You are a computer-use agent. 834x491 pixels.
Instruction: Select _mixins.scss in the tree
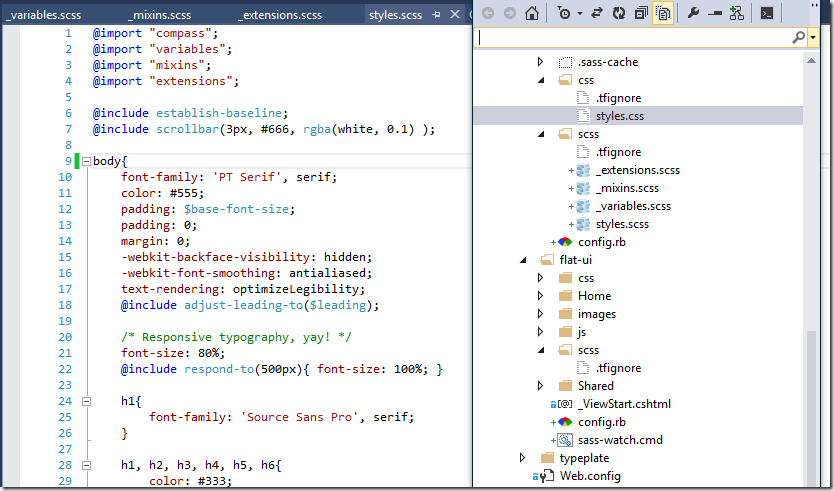(627, 188)
